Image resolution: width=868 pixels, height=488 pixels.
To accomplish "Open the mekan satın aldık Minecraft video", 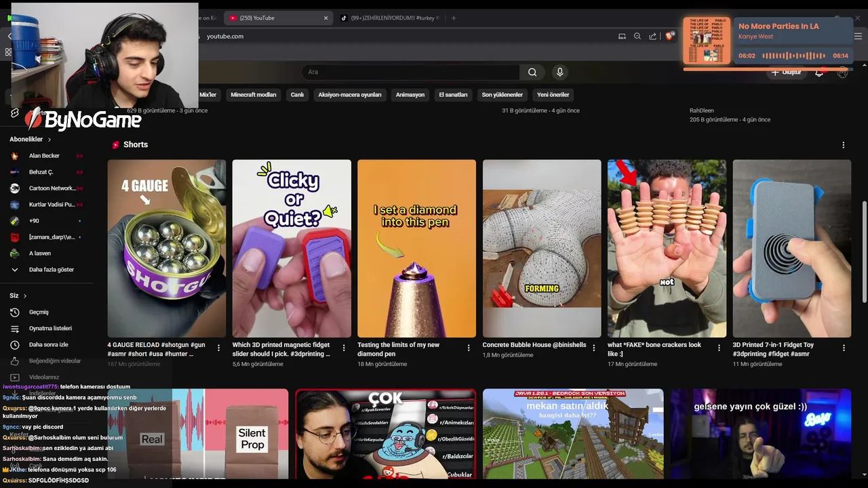I will [573, 434].
